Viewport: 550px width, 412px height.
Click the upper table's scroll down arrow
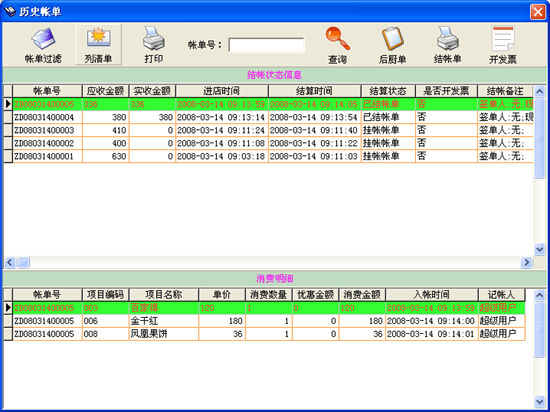click(x=539, y=249)
